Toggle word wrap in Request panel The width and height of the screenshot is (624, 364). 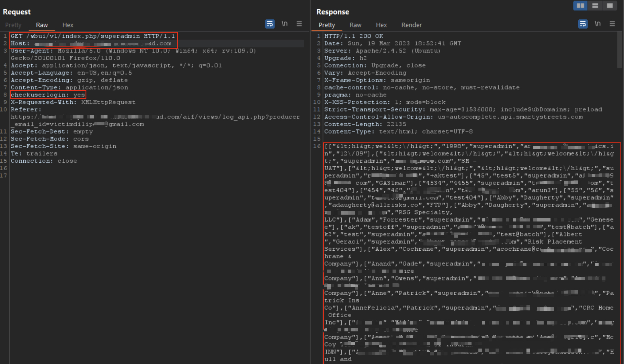(x=270, y=24)
